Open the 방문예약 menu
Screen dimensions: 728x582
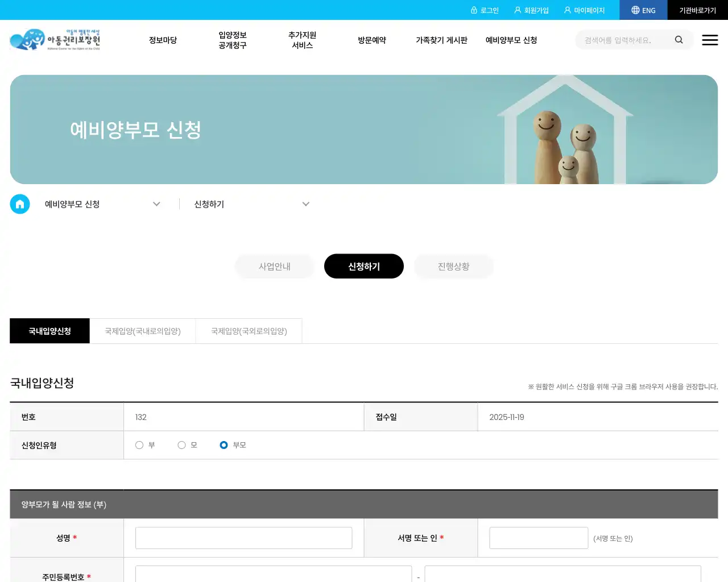pos(372,40)
